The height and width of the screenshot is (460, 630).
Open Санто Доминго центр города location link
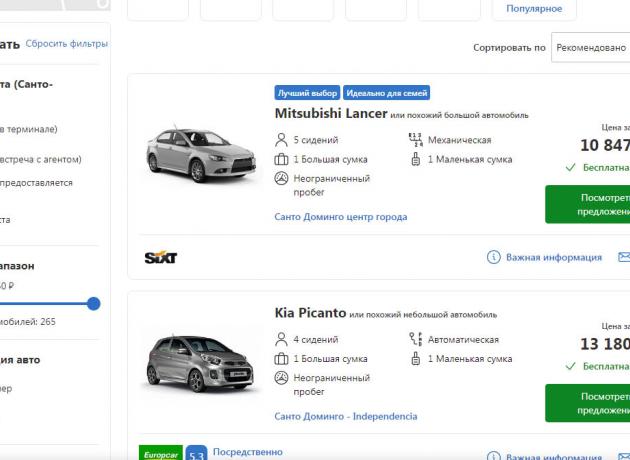pos(341,217)
